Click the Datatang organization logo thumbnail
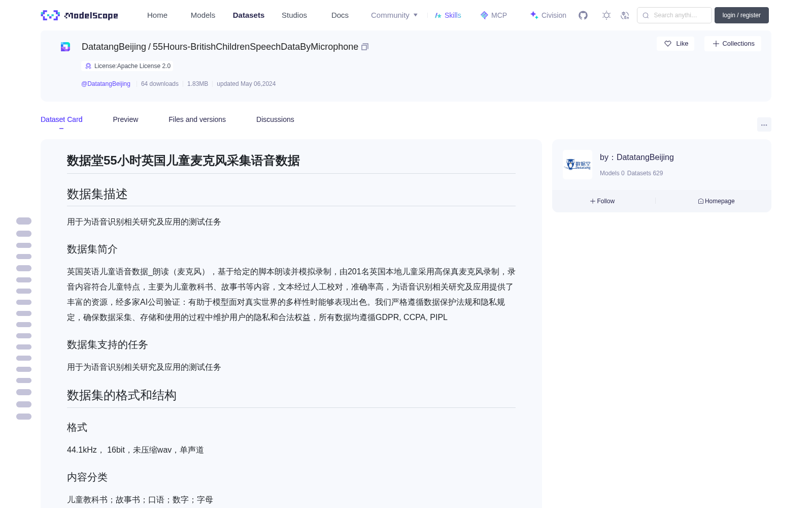Screen dimensions: 812x508 (x=578, y=165)
